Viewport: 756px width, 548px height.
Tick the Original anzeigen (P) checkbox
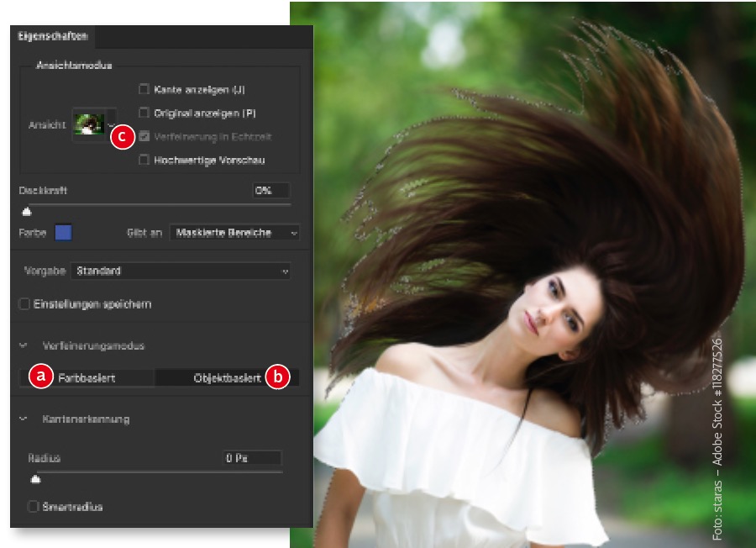[x=144, y=113]
